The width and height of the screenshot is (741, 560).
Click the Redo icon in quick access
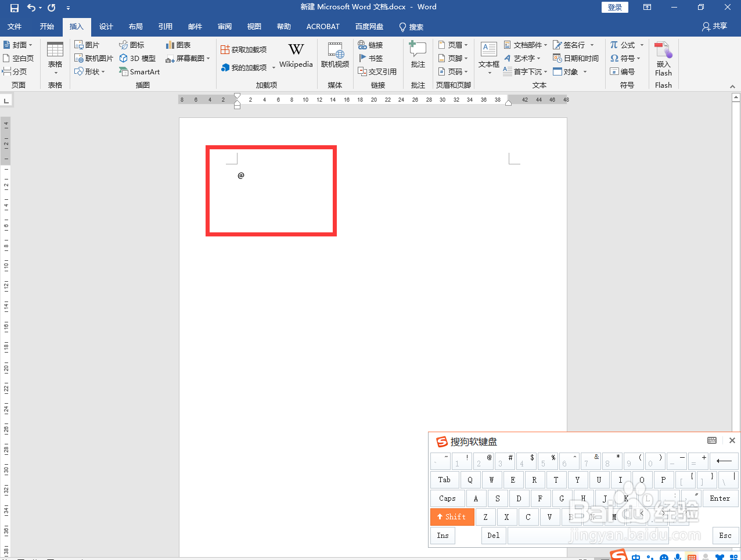click(52, 8)
